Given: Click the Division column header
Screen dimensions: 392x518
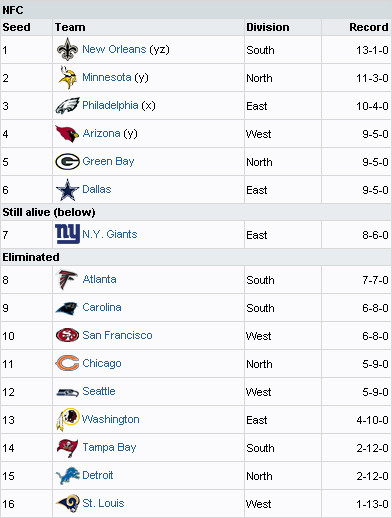Looking at the screenshot, I should tap(268, 27).
